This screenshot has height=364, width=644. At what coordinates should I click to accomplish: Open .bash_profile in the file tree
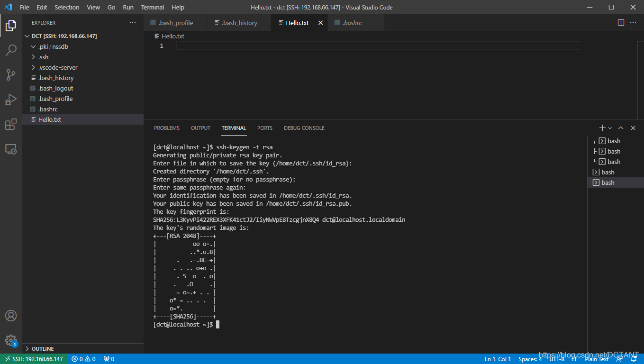click(x=83, y=99)
